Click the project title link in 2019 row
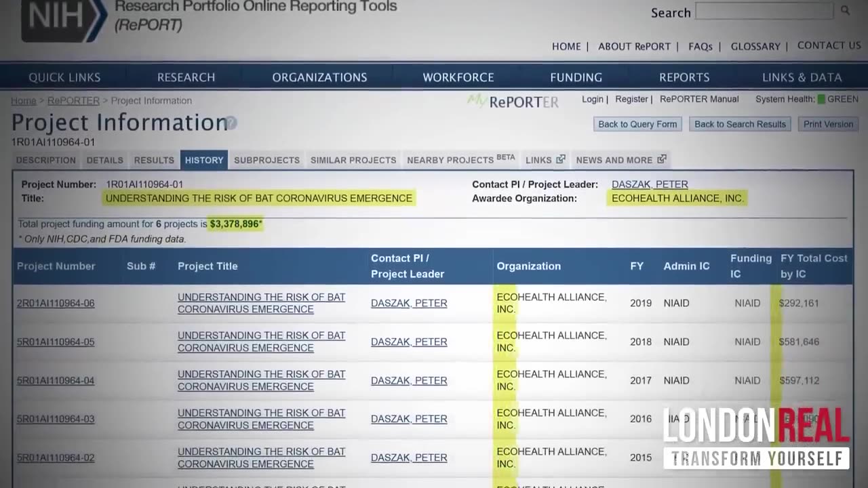Viewport: 868px width, 488px height. click(x=261, y=303)
